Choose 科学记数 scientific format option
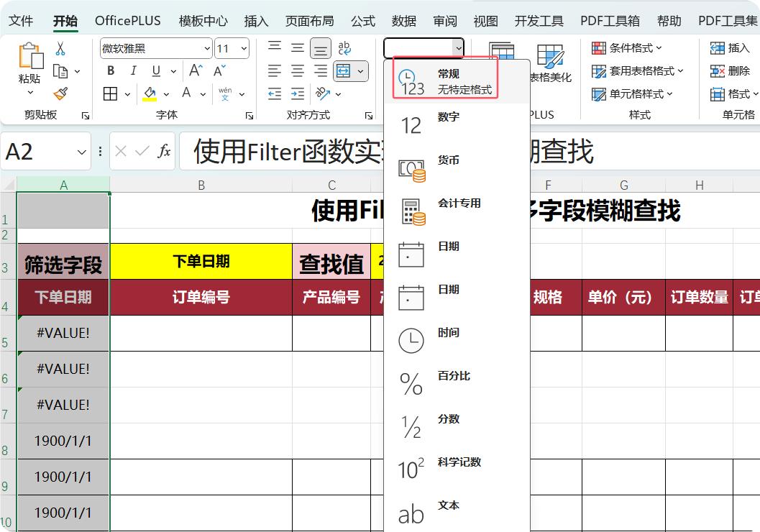Viewport: 760px width, 532px height. tap(456, 470)
